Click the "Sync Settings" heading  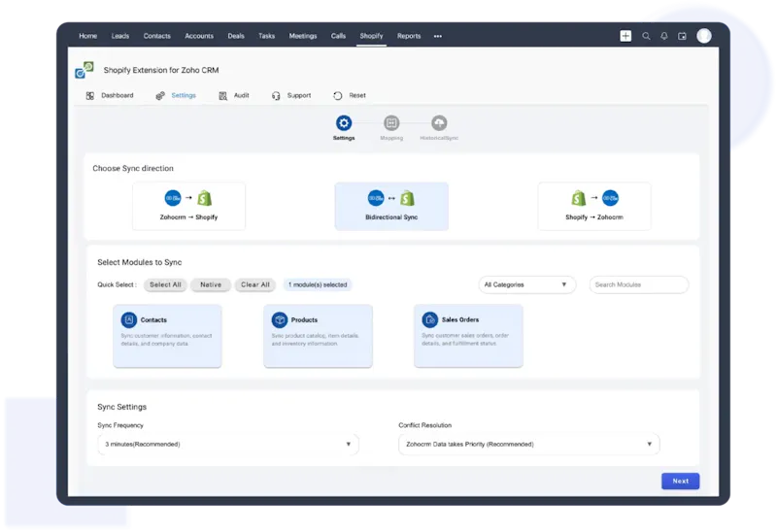coord(122,407)
